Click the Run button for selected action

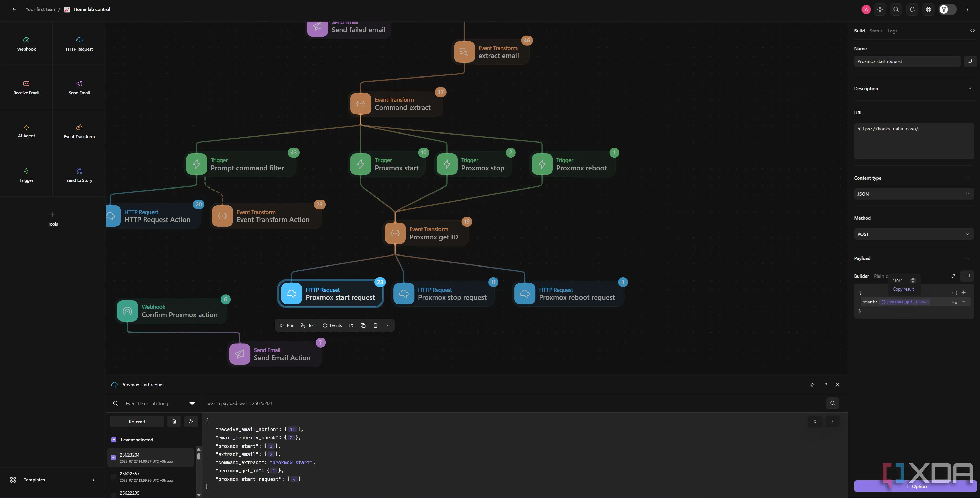pyautogui.click(x=287, y=325)
